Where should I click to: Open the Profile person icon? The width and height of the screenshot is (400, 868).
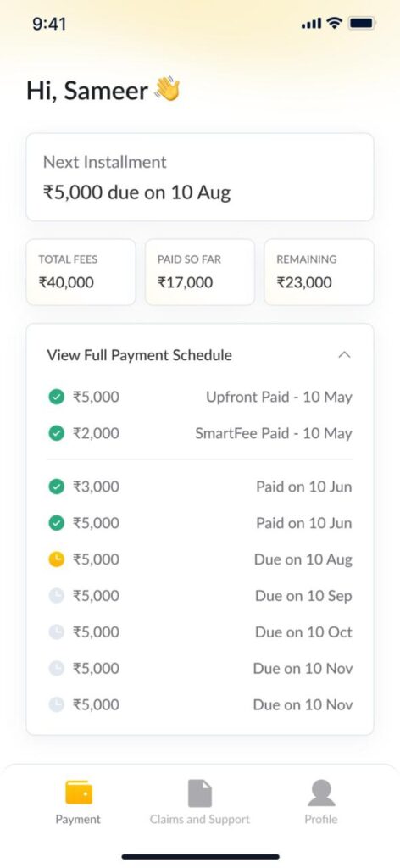[321, 793]
